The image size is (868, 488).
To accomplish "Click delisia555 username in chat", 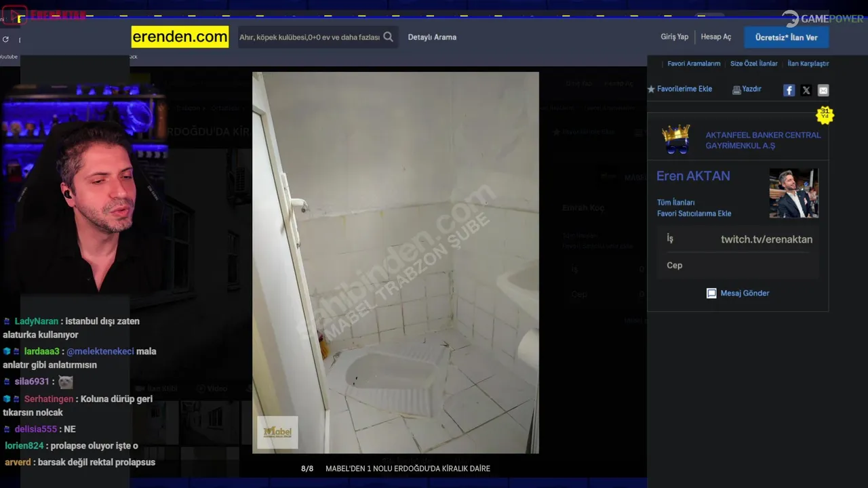I will pyautogui.click(x=35, y=429).
